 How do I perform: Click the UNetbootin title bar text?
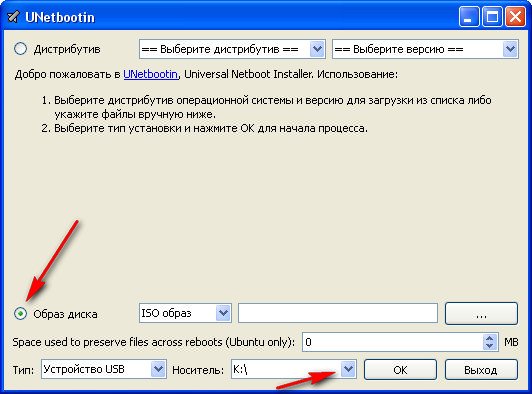(60, 17)
